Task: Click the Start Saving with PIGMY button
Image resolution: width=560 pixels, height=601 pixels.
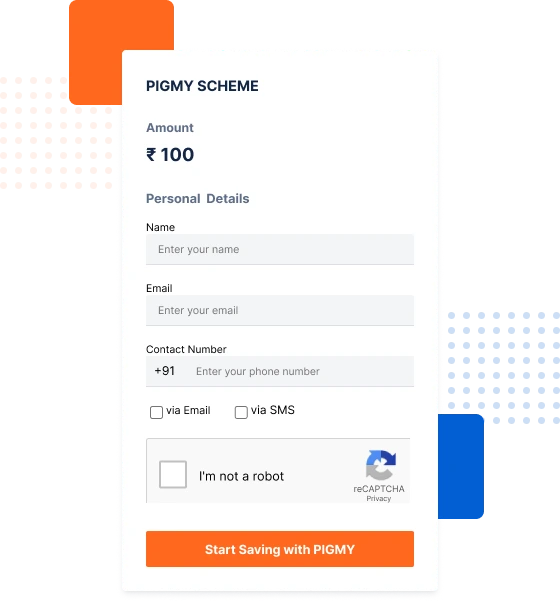Action: pos(280,549)
